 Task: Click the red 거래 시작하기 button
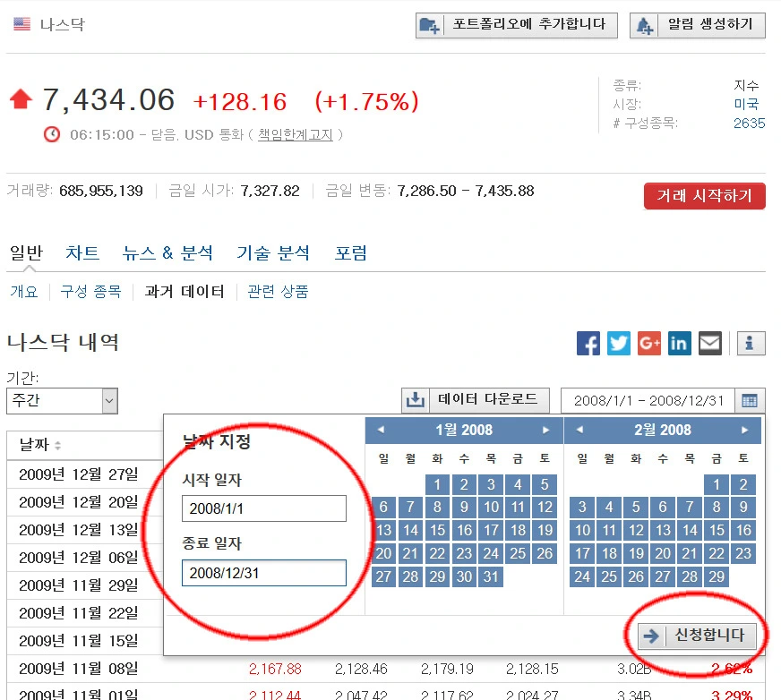pos(704,196)
